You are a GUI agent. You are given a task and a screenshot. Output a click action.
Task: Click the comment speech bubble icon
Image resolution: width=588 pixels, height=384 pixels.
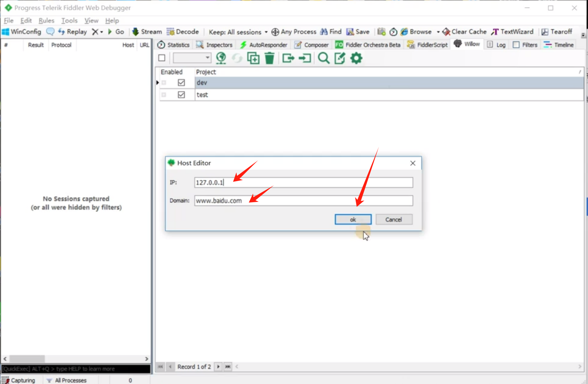[50, 32]
